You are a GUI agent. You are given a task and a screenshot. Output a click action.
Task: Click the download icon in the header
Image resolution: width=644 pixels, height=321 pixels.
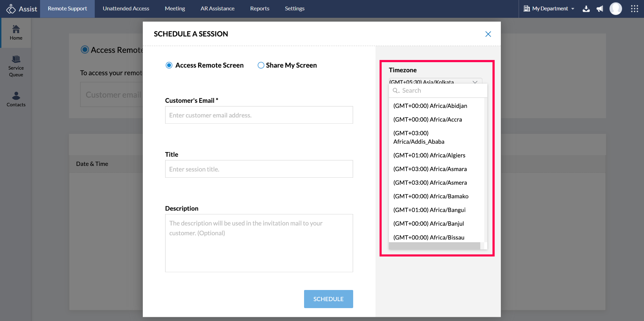click(586, 9)
